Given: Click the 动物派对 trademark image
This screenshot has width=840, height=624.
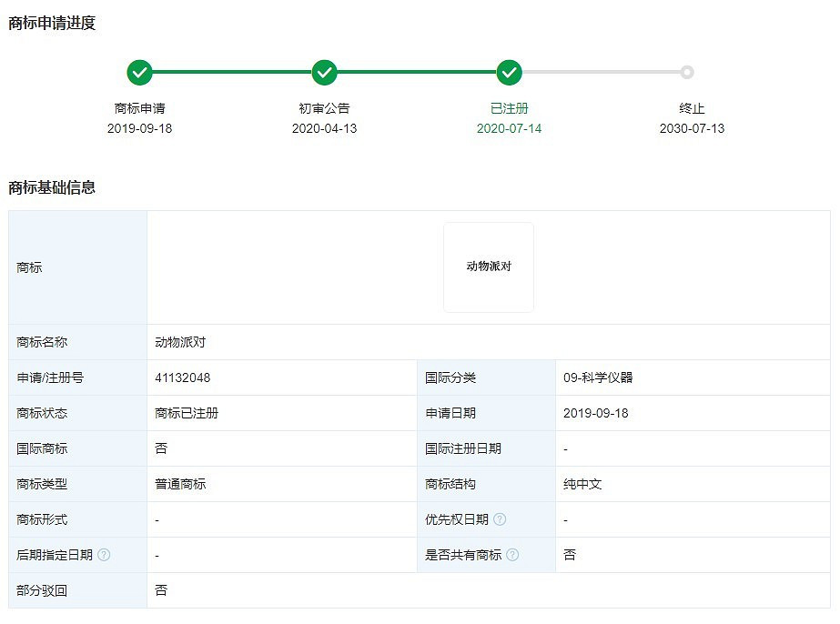Looking at the screenshot, I should pyautogui.click(x=489, y=267).
